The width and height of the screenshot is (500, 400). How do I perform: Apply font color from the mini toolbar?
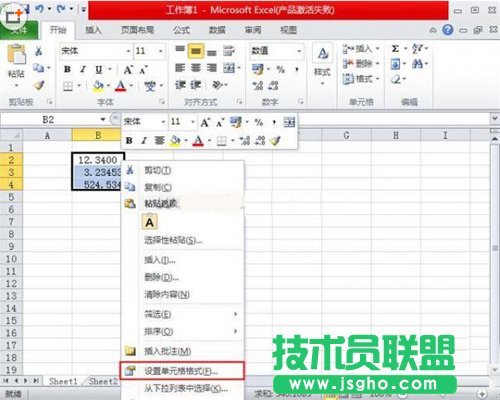(x=198, y=141)
